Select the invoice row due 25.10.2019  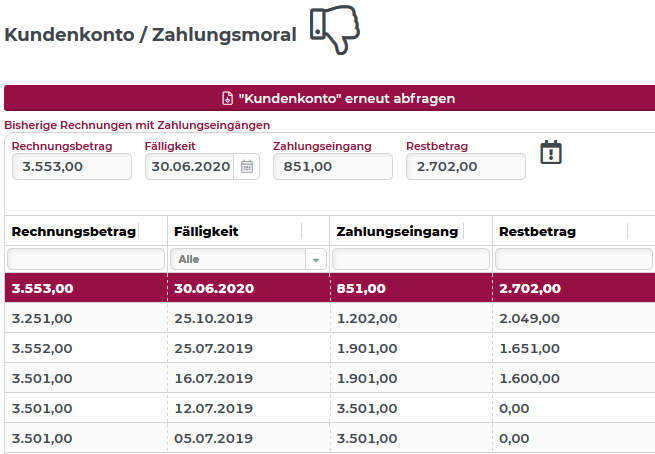coord(330,318)
